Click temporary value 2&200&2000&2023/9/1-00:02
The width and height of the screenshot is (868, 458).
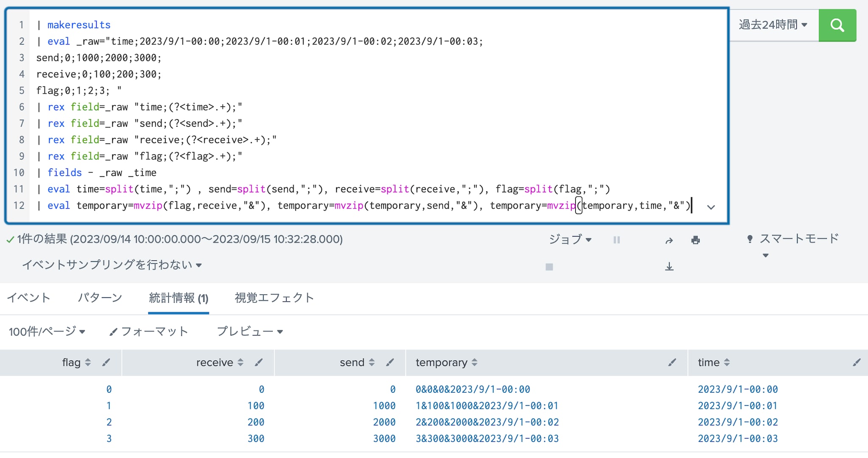tap(487, 422)
